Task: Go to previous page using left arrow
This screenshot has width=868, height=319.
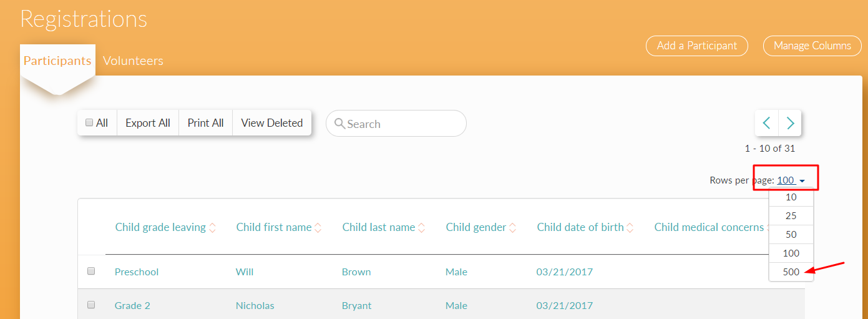Action: pos(767,123)
